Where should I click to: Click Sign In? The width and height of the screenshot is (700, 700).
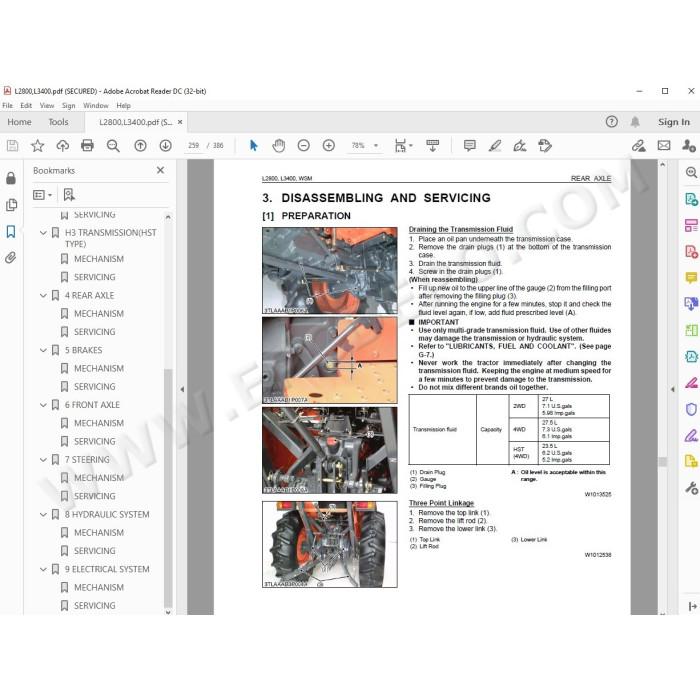674,122
